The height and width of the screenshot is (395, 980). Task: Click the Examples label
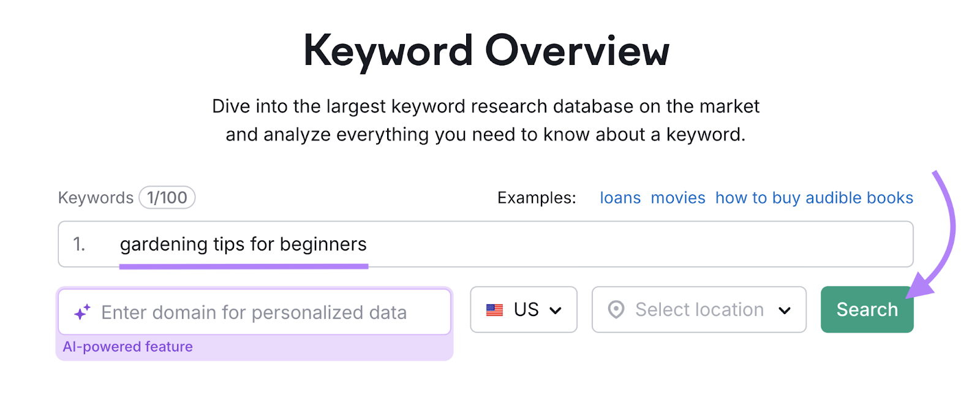[536, 197]
